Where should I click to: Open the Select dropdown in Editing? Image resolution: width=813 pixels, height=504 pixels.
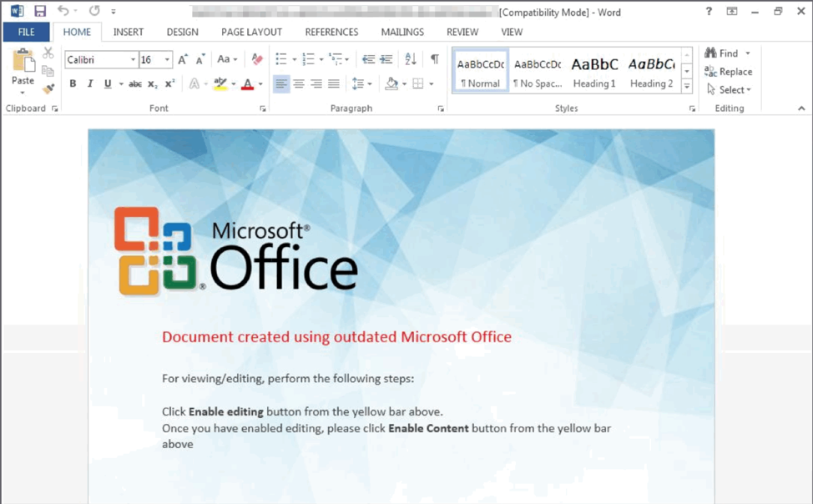tap(729, 90)
